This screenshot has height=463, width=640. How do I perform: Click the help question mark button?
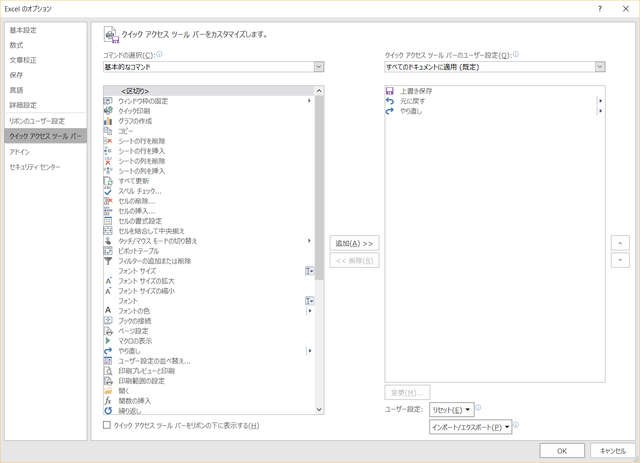click(x=600, y=9)
